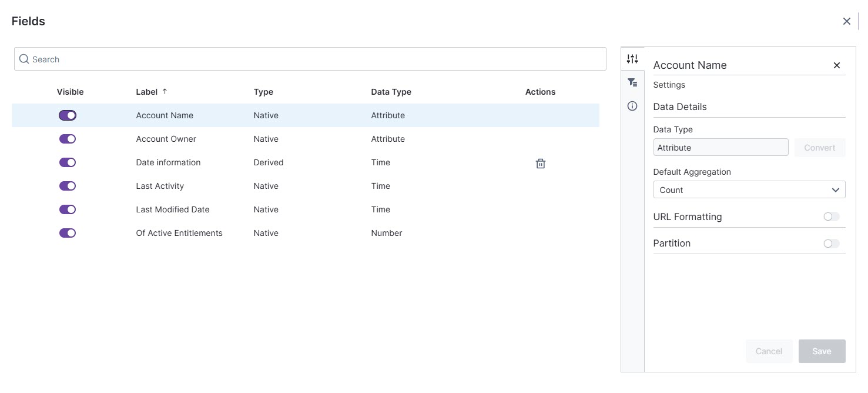Hide the Account Owner field
Viewport: 868px width, 393px height.
[67, 139]
